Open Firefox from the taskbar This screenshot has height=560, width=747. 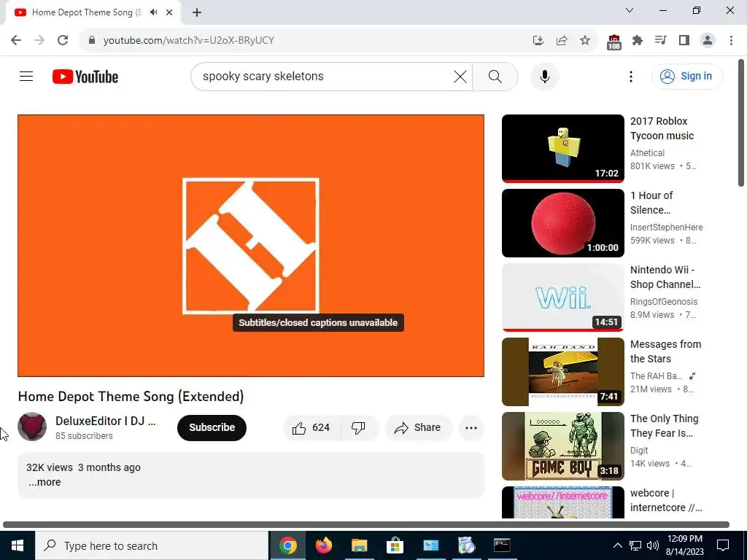click(x=323, y=545)
